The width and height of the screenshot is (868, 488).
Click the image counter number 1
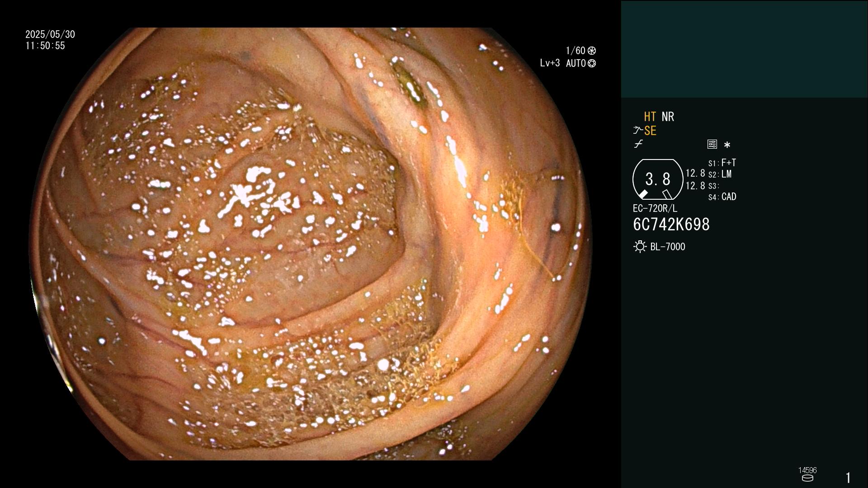pos(848,478)
